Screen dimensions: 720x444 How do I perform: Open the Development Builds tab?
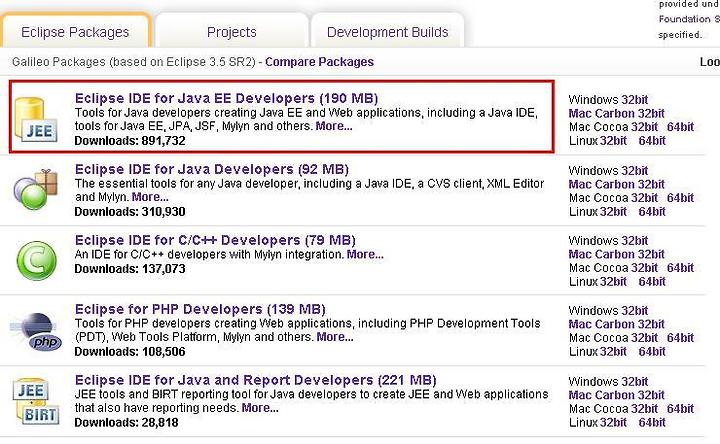coord(388,32)
